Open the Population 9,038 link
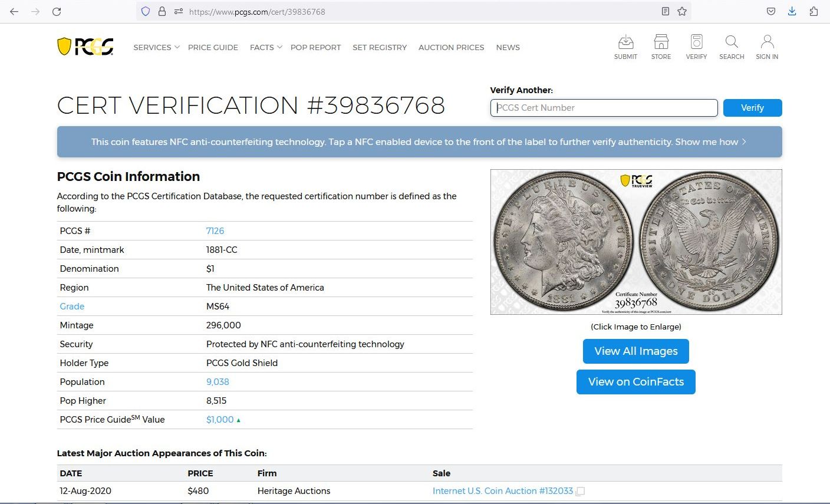Image resolution: width=830 pixels, height=504 pixels. (x=218, y=382)
